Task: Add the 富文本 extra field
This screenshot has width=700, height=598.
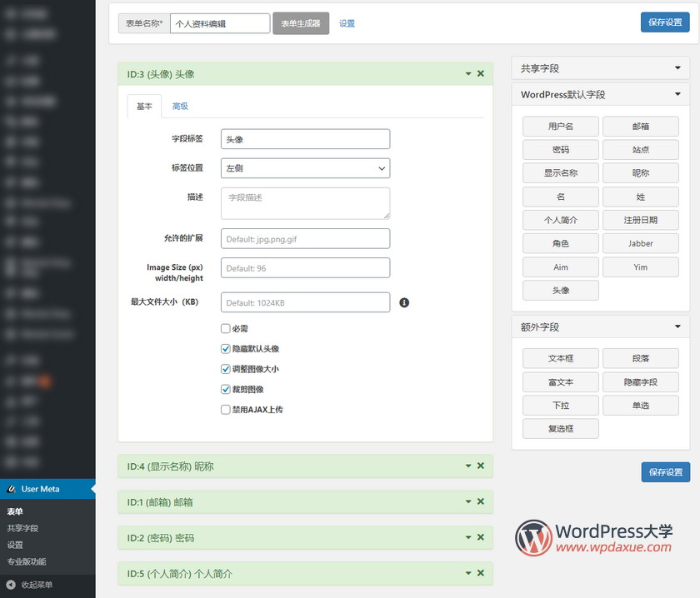Action: coord(560,382)
